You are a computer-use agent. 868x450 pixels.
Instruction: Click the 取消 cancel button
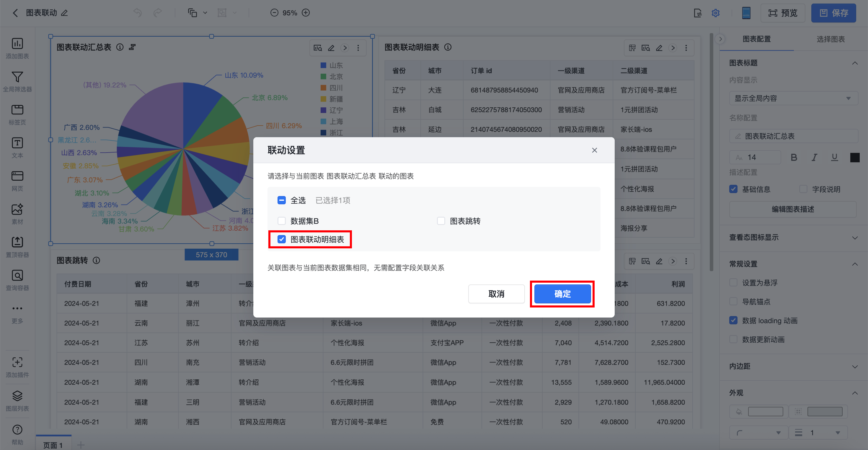[x=496, y=294]
